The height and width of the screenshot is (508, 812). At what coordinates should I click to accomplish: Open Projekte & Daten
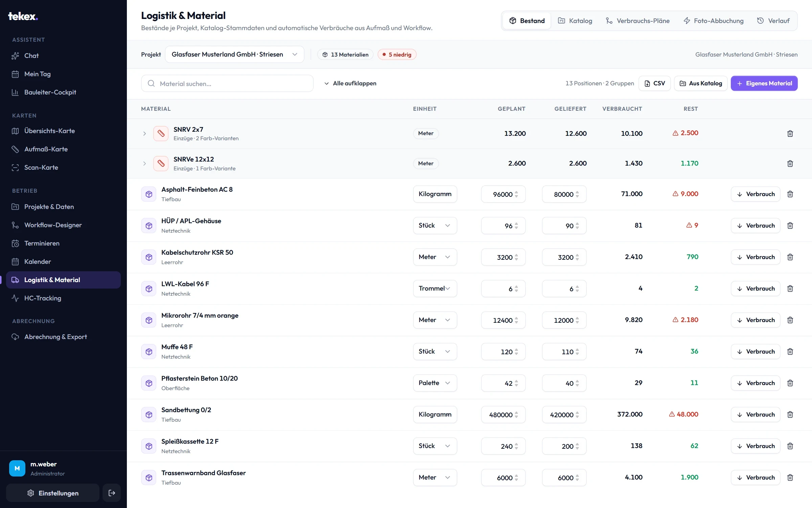(x=63, y=207)
